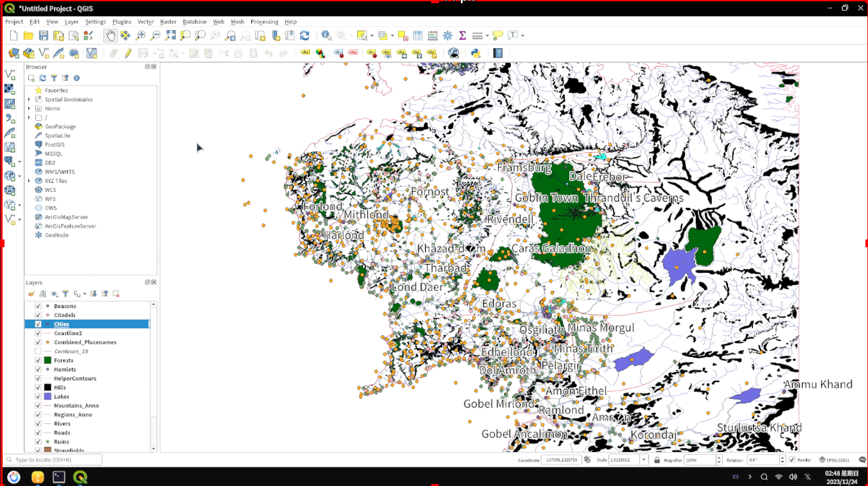This screenshot has height=486, width=868.
Task: Toggle the Rivers layer checkbox
Action: coord(38,424)
